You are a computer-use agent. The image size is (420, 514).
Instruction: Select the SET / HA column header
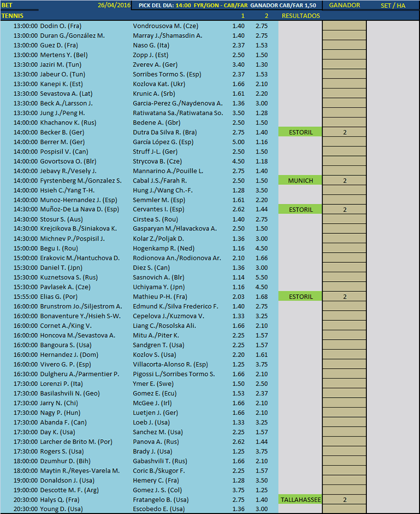coord(393,6)
